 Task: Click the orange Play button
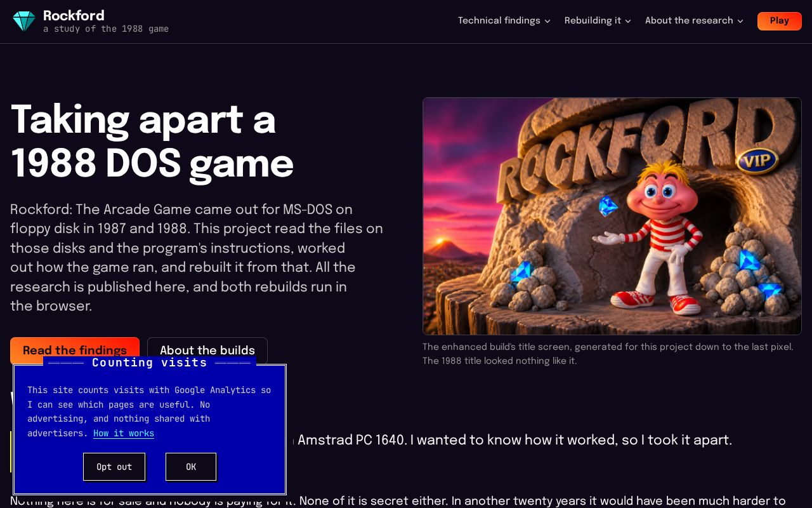click(780, 20)
